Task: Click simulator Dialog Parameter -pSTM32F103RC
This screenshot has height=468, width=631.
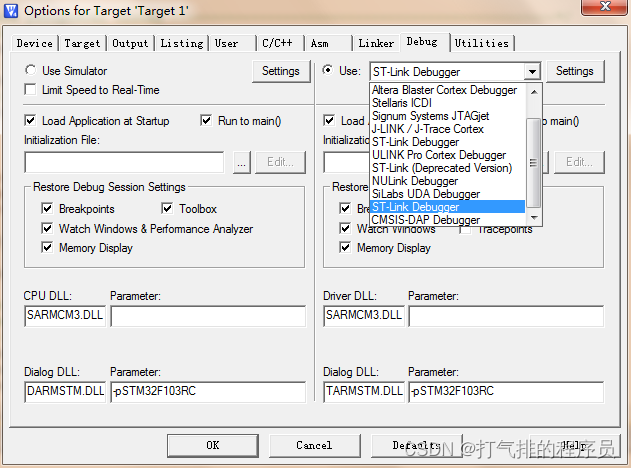Action: coord(208,392)
